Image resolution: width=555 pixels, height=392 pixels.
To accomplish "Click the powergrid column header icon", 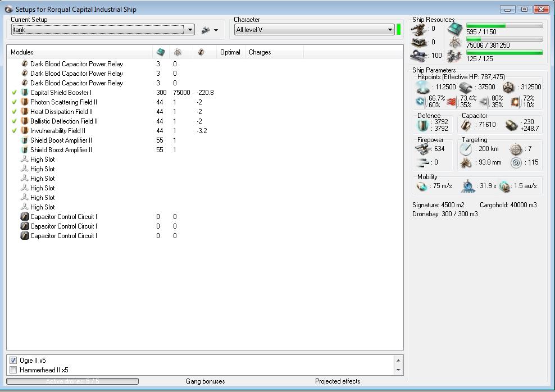I will [178, 52].
